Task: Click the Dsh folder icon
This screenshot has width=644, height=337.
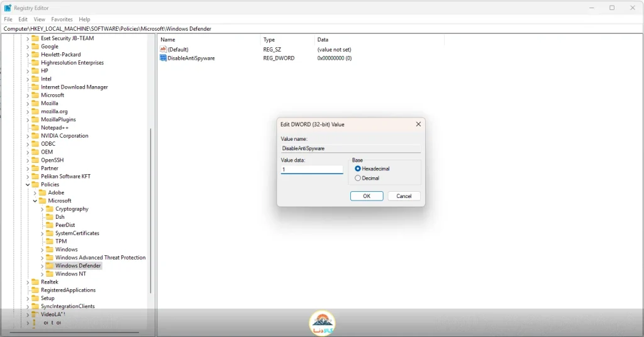Action: (50, 217)
